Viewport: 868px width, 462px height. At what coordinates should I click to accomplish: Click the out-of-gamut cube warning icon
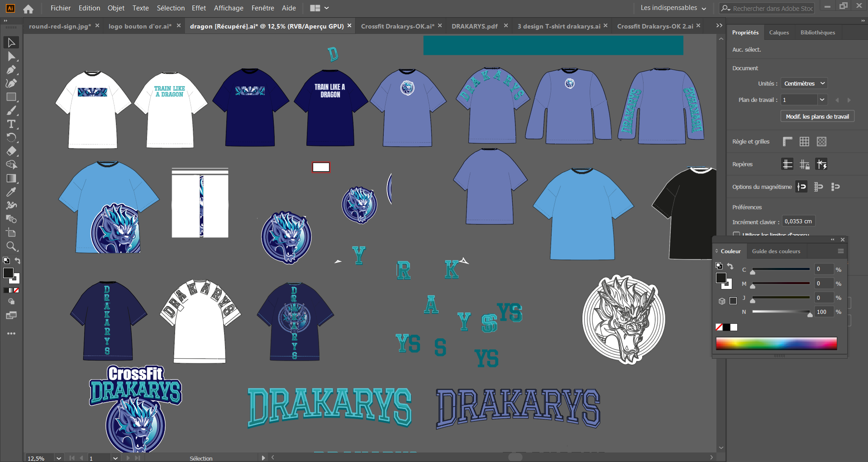tap(722, 301)
